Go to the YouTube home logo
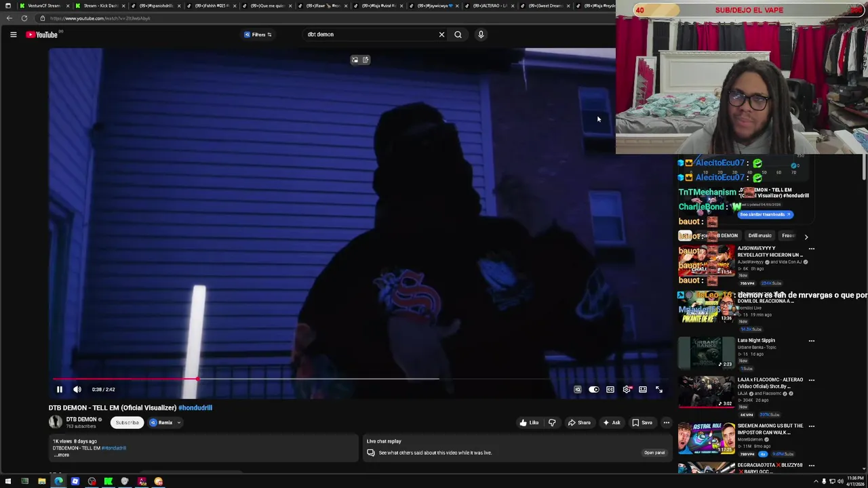This screenshot has width=868, height=488. [x=42, y=35]
